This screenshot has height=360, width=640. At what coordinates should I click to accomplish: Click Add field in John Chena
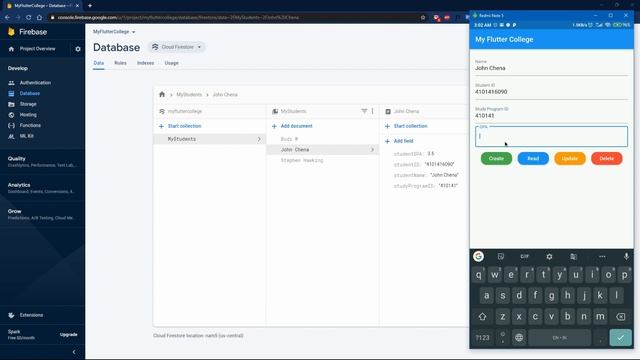coord(399,141)
